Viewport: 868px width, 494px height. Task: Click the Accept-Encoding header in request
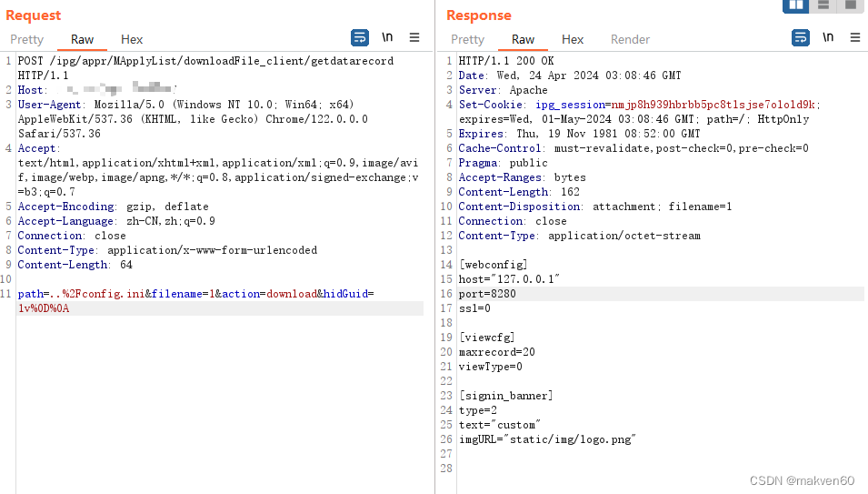click(113, 207)
